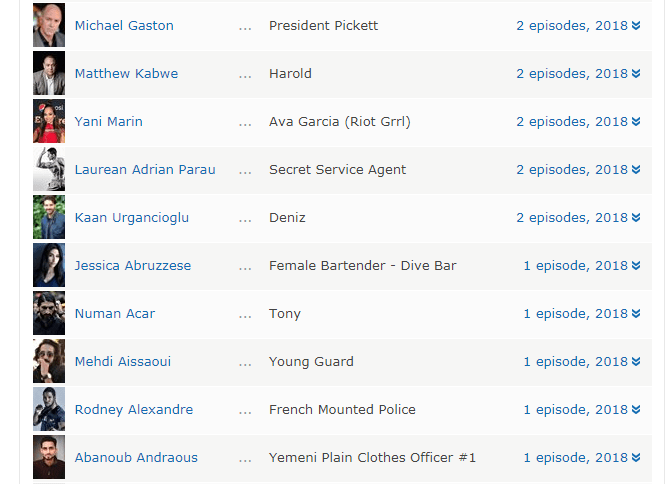The width and height of the screenshot is (667, 484).
Task: Expand Michael Gaston's episodes chevron
Action: click(636, 26)
